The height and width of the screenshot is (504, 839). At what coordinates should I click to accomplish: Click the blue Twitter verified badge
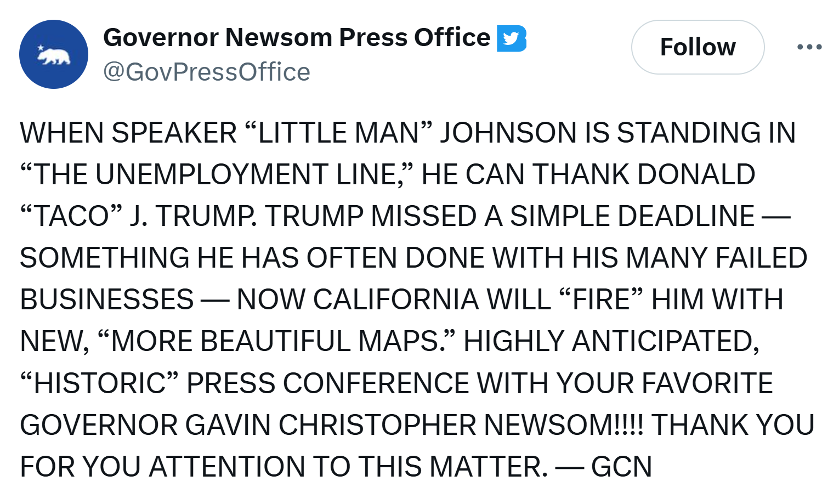tap(511, 38)
